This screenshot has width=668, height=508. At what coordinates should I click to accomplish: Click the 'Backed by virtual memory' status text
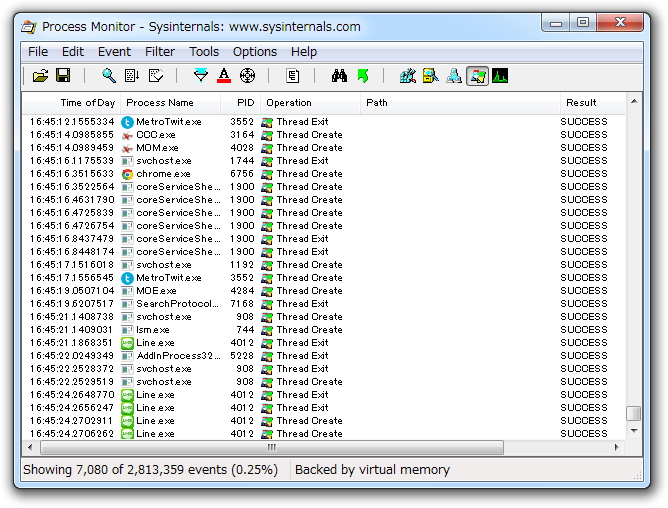coord(372,470)
